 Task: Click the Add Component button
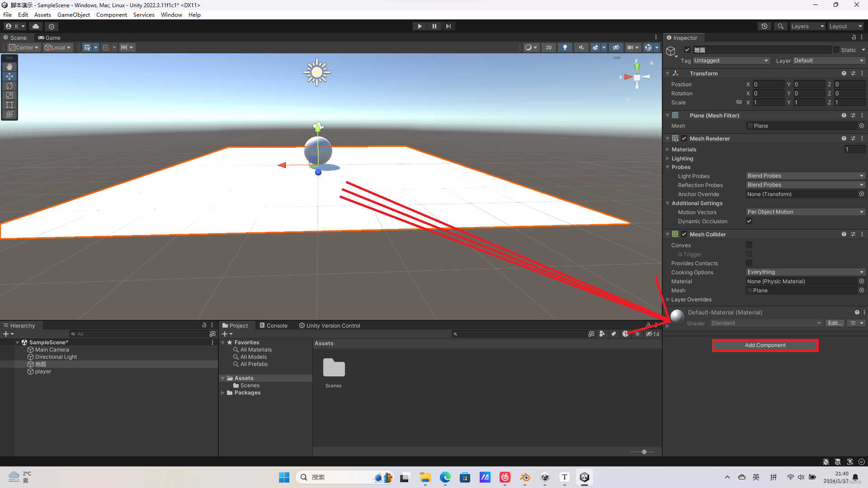click(765, 345)
